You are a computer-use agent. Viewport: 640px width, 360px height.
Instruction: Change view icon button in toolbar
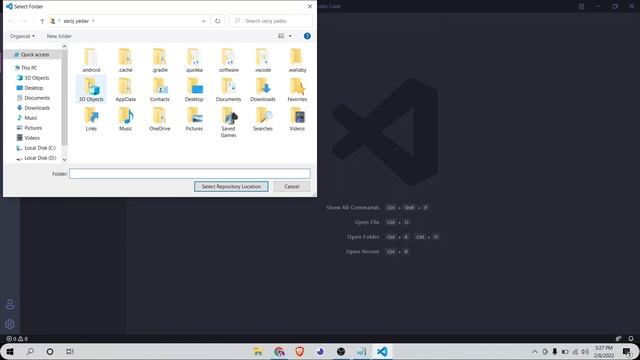(281, 36)
